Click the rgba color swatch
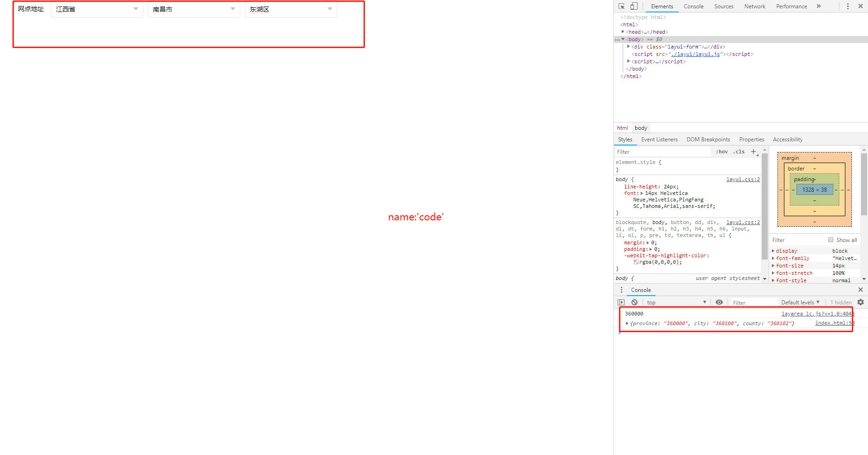 coord(636,262)
